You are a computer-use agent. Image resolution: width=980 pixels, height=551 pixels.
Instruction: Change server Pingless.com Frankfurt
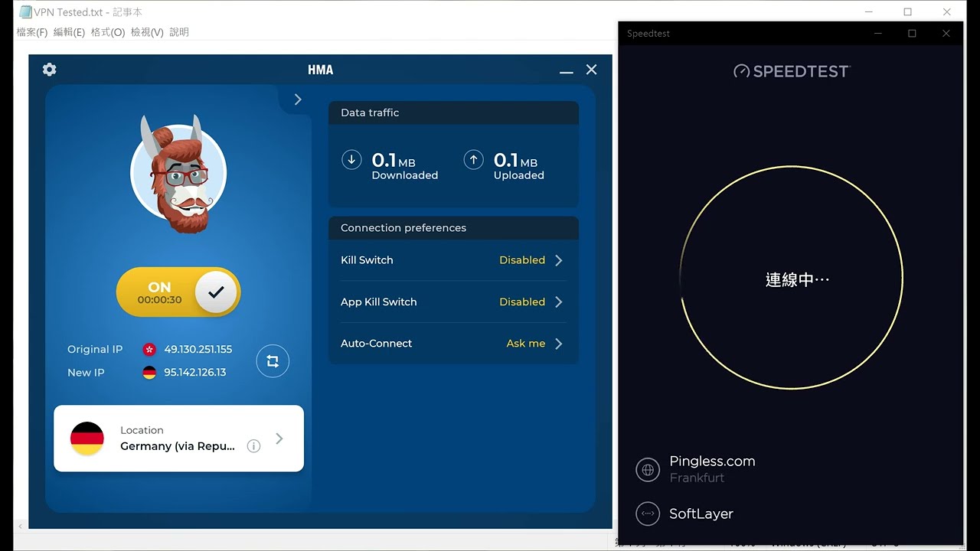click(712, 469)
